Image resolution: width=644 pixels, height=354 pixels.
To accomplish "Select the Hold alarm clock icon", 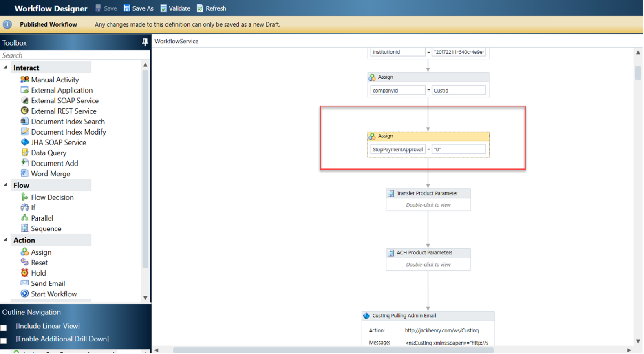I will click(24, 273).
